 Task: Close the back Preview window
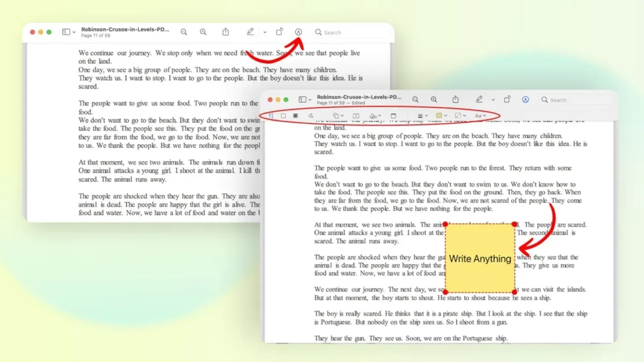33,32
